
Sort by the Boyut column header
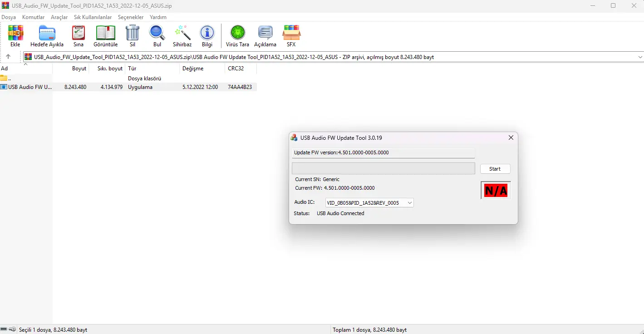[70, 69]
